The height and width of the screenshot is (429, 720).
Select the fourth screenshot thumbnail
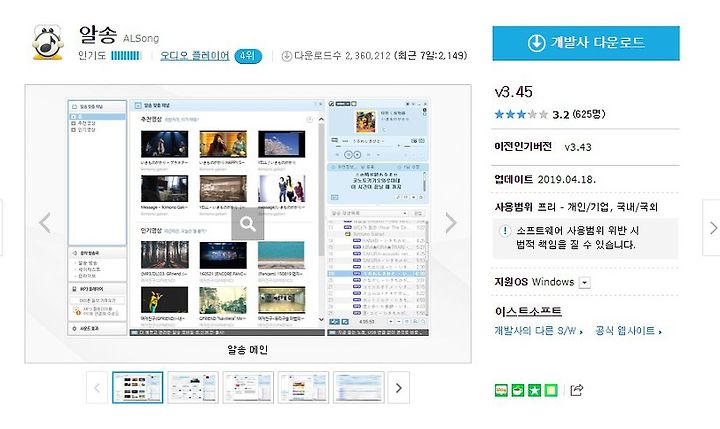click(x=303, y=388)
